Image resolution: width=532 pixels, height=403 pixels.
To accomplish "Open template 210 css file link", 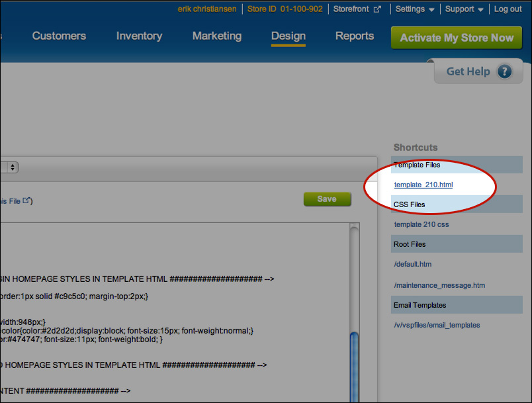I will click(421, 224).
